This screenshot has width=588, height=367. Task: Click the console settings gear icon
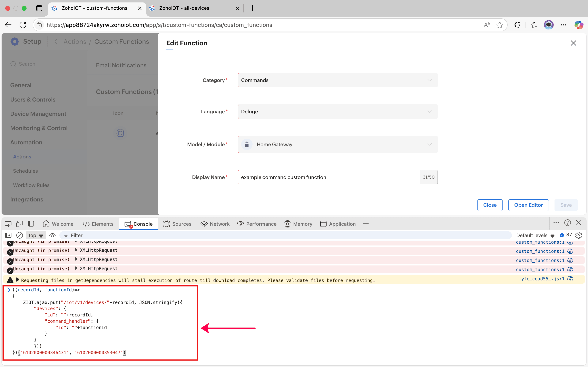[579, 235]
